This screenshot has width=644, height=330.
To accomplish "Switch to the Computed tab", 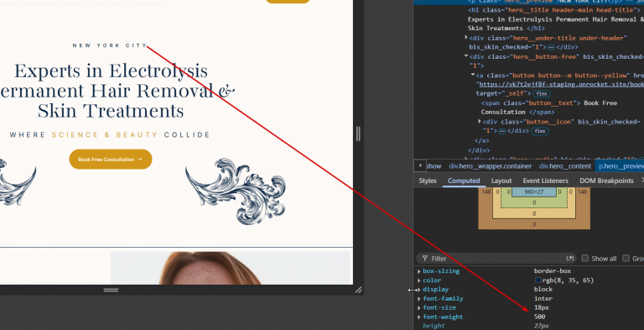I will (x=464, y=181).
